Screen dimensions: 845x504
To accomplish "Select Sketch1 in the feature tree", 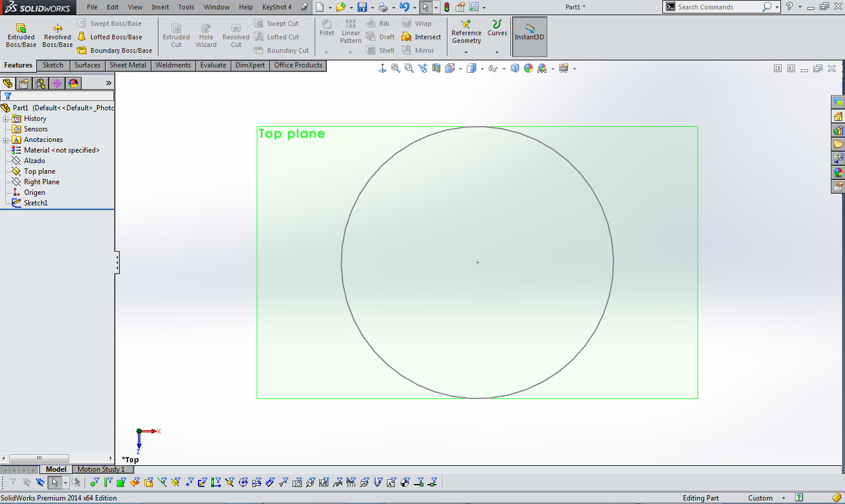I will (36, 203).
